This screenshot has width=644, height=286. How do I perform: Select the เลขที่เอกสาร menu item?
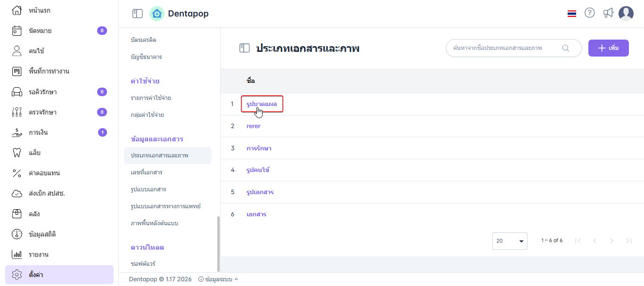pyautogui.click(x=147, y=172)
